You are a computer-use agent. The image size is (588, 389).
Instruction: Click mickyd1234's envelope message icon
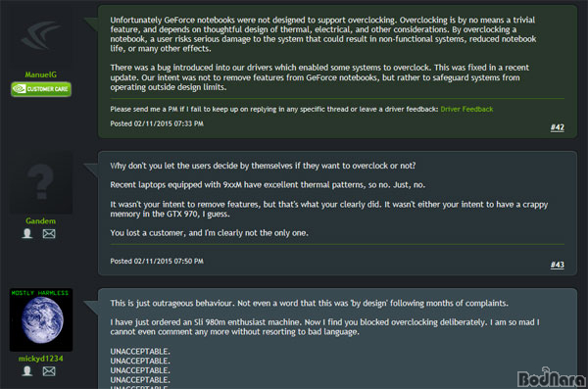point(49,371)
